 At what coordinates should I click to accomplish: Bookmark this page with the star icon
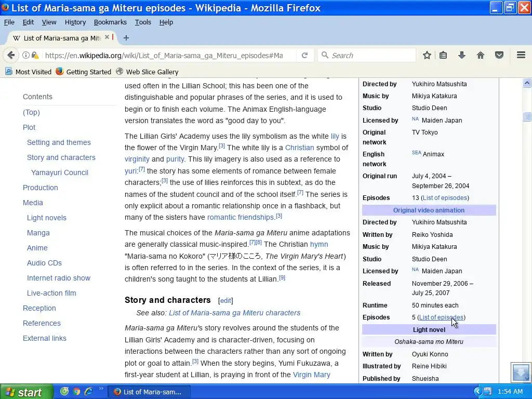[427, 55]
